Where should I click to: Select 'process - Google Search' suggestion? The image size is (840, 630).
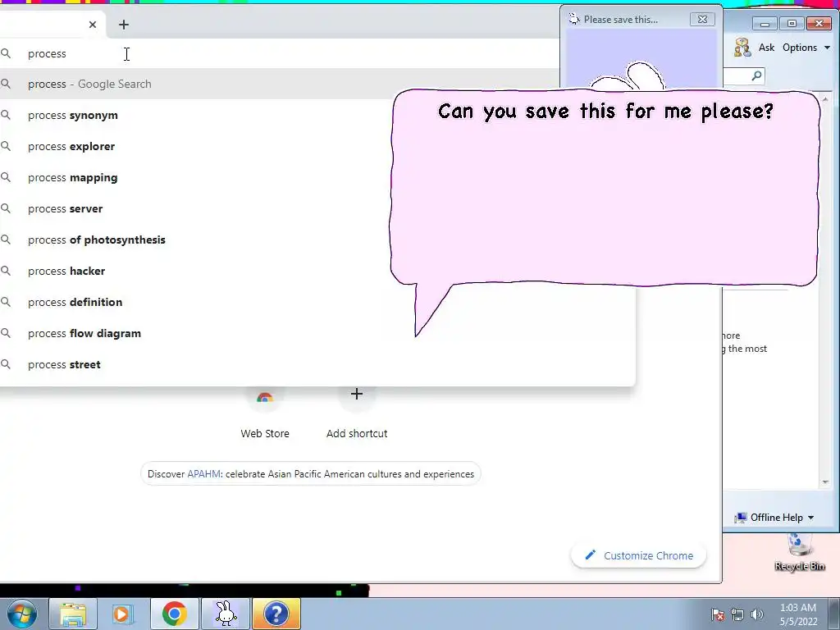click(x=279, y=84)
